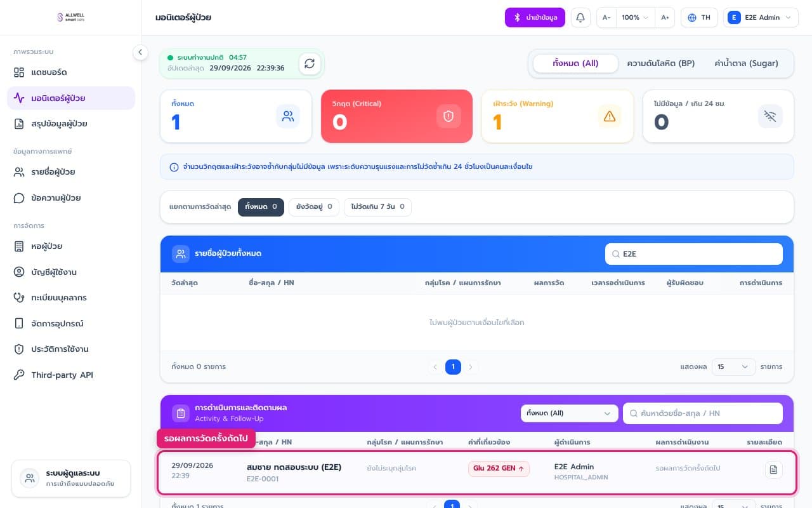
Task: Select the ทั้งหมด (All) tab
Action: click(575, 63)
